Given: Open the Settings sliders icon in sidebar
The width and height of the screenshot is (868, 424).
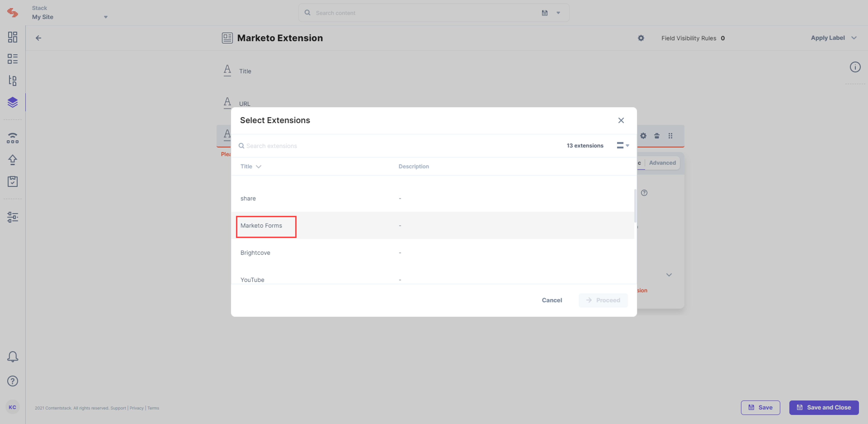Looking at the screenshot, I should click(12, 217).
